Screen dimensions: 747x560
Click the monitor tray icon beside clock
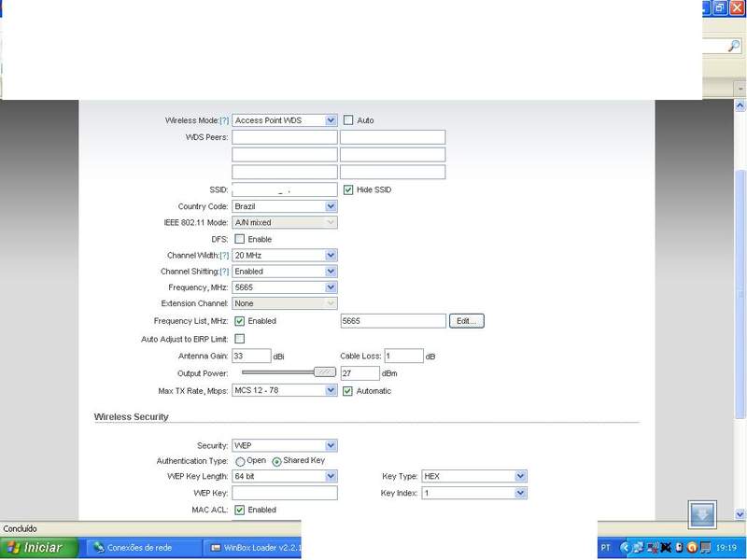[705, 548]
